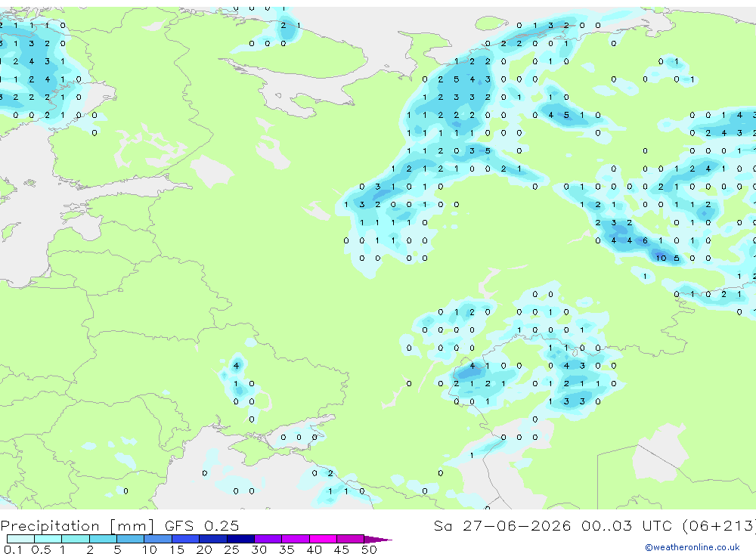Pick the 10–15 mm legend swatch

[158, 539]
